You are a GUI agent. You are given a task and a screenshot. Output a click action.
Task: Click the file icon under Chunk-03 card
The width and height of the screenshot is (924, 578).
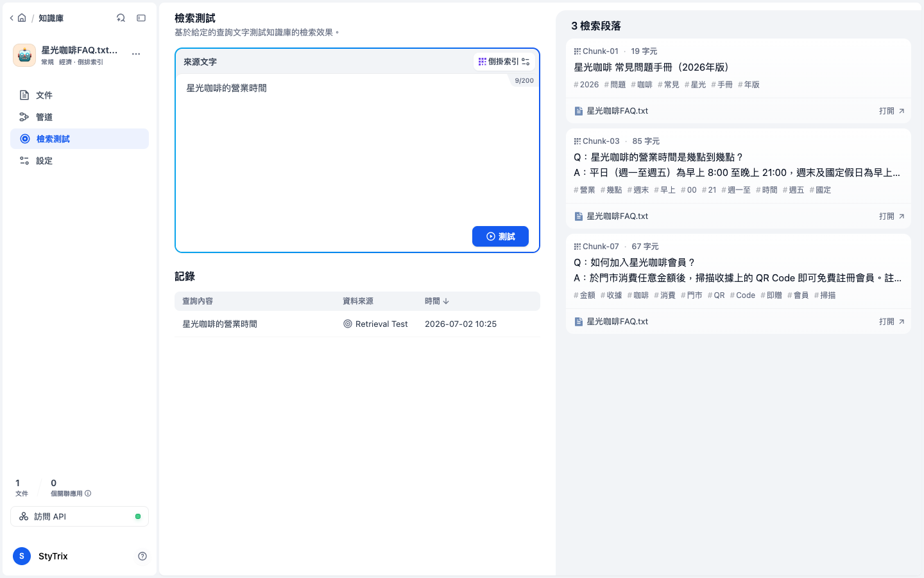(578, 216)
